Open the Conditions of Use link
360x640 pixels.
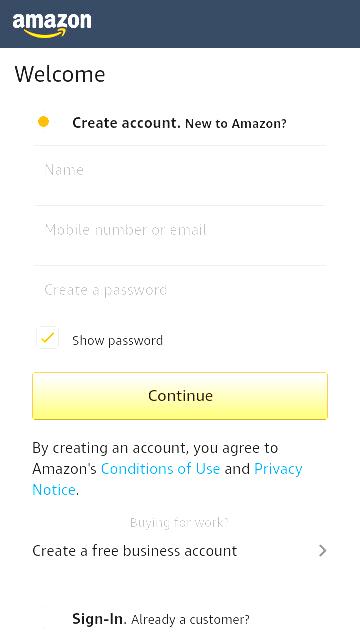tap(160, 469)
